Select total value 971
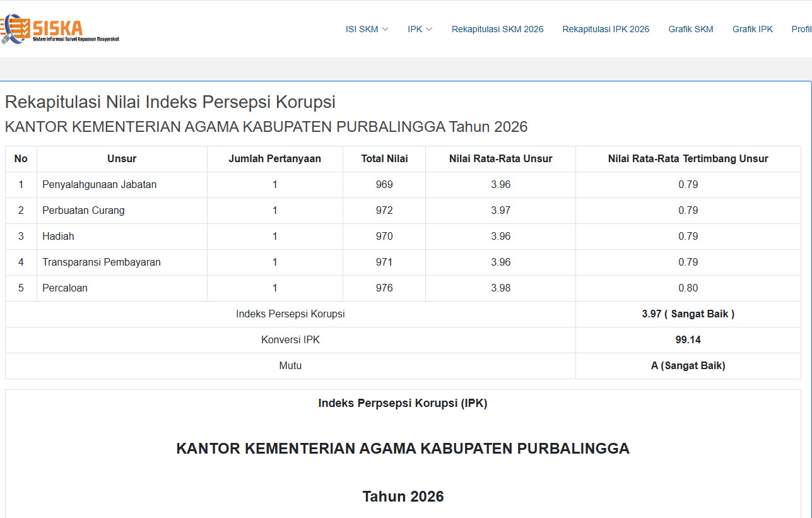 pyautogui.click(x=384, y=262)
